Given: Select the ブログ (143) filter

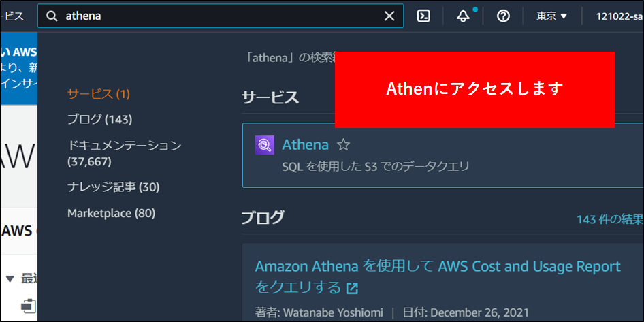Looking at the screenshot, I should coord(99,119).
